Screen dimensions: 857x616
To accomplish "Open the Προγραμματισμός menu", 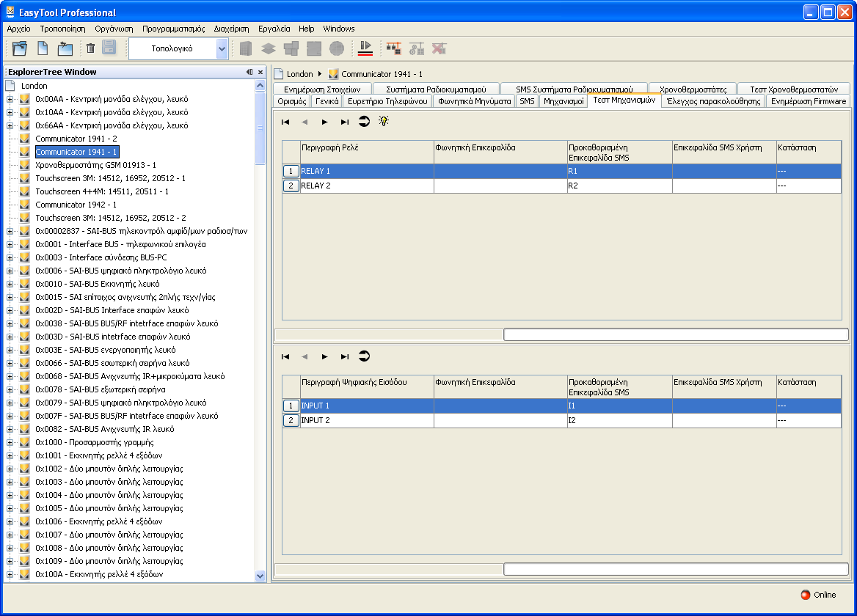I will click(x=173, y=29).
